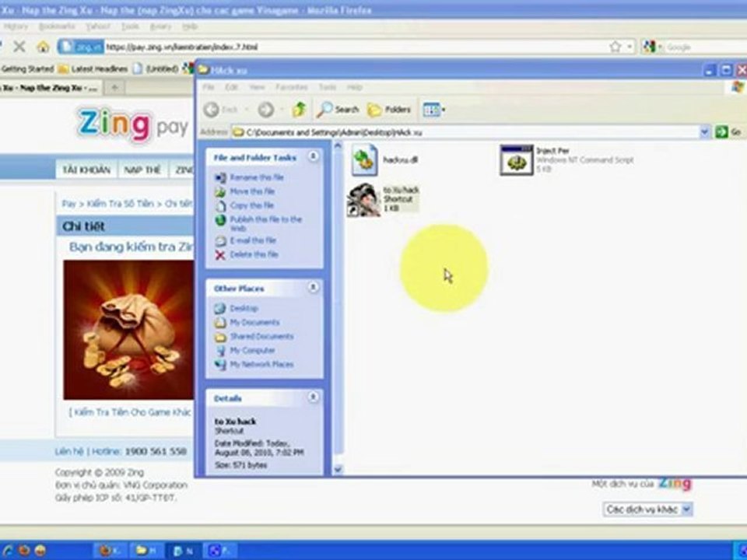Click the site identity button in Firefox
This screenshot has width=747, height=560.
(x=80, y=47)
